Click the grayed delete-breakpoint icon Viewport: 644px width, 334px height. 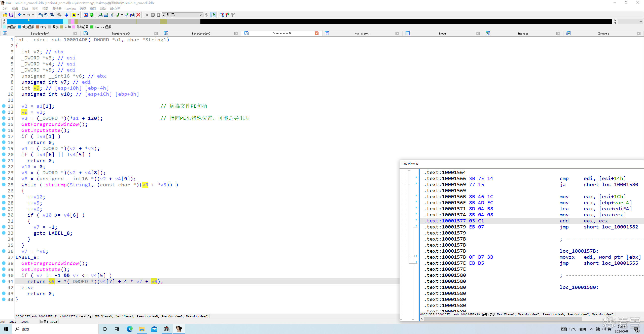coord(233,15)
